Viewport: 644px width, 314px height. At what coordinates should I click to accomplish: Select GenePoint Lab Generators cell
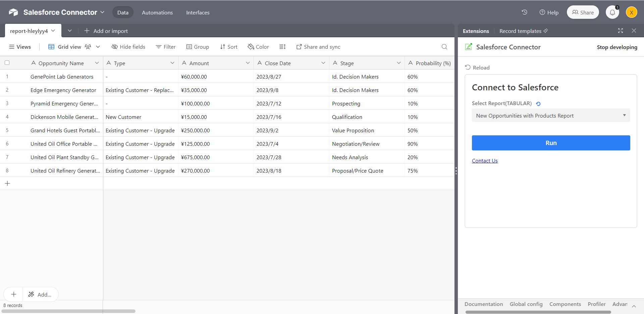point(62,77)
